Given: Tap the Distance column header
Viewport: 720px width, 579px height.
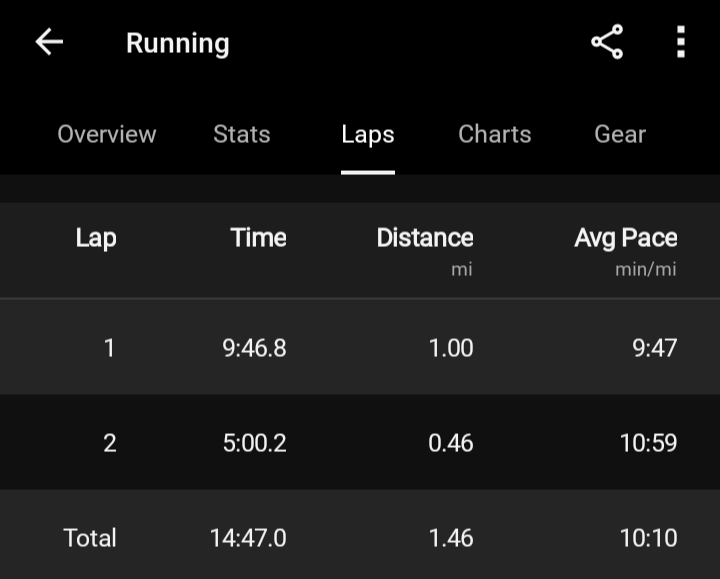Looking at the screenshot, I should pos(425,238).
